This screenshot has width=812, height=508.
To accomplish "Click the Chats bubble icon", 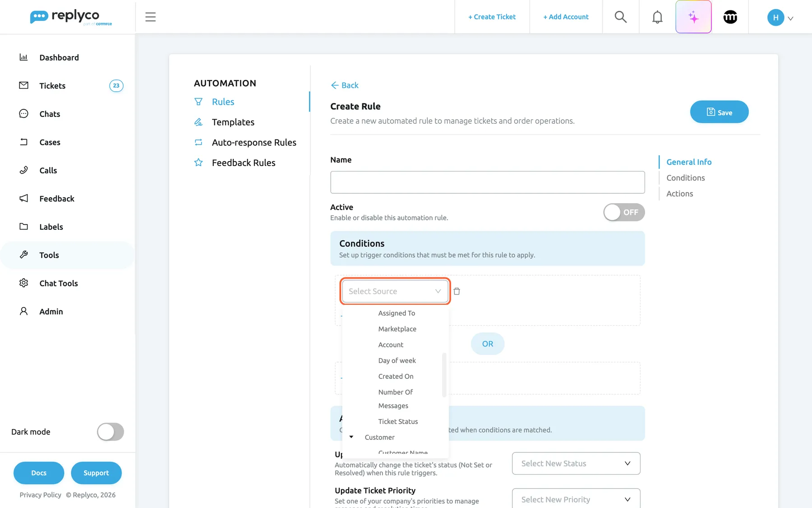I will [23, 114].
